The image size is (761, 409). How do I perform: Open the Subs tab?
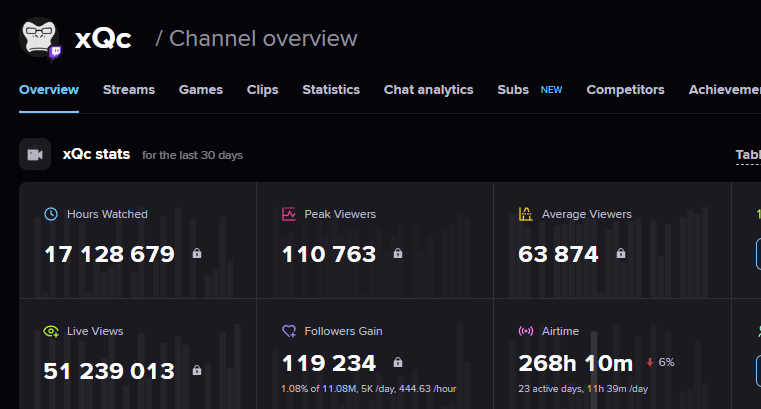pos(513,90)
